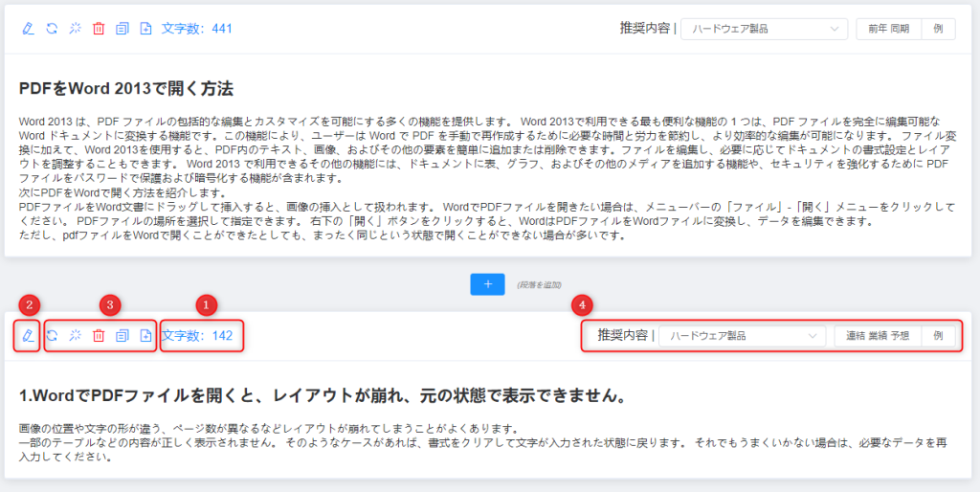Click the regenerate arrows icon beside 文字数: 441
Image resolution: width=980 pixels, height=492 pixels.
52,28
